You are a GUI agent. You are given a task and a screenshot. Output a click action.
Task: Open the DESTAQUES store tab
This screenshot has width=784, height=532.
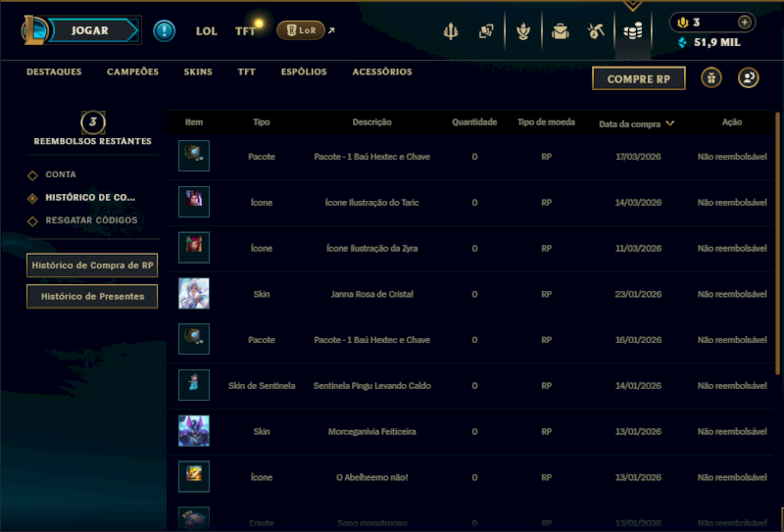pos(54,72)
